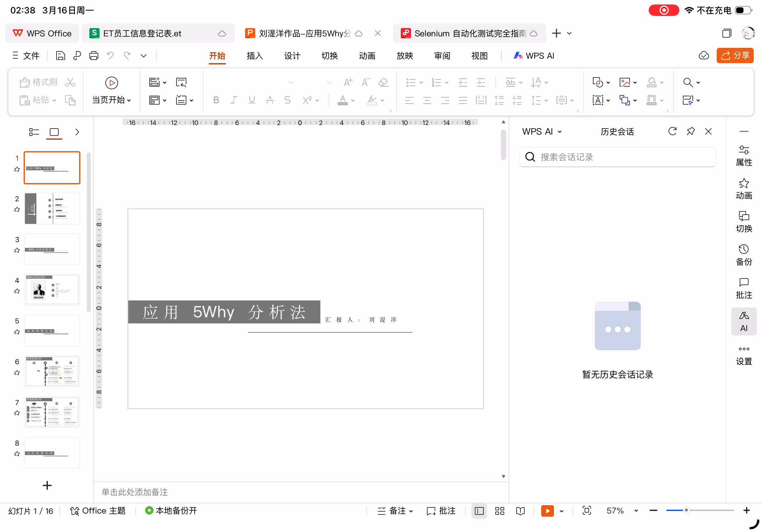Switch to the 插入 ribbon tab

pos(255,56)
